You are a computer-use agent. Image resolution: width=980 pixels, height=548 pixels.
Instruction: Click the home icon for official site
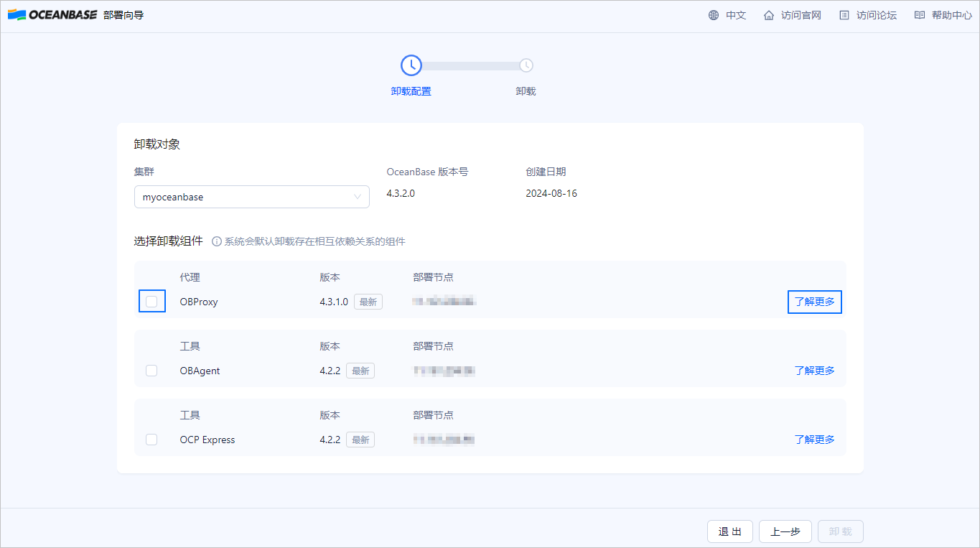[x=769, y=15]
